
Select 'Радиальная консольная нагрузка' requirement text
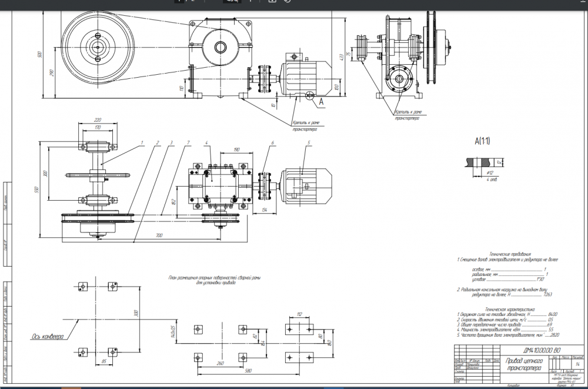coord(504,292)
